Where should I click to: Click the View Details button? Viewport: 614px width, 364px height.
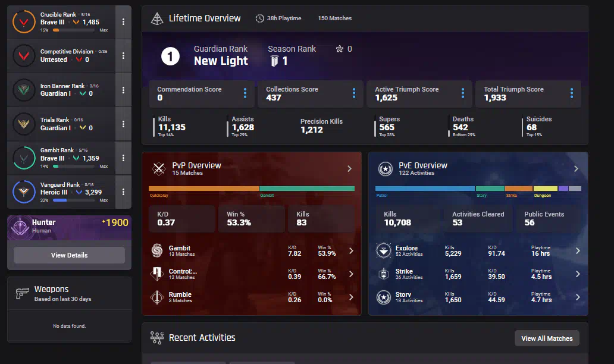coord(69,255)
